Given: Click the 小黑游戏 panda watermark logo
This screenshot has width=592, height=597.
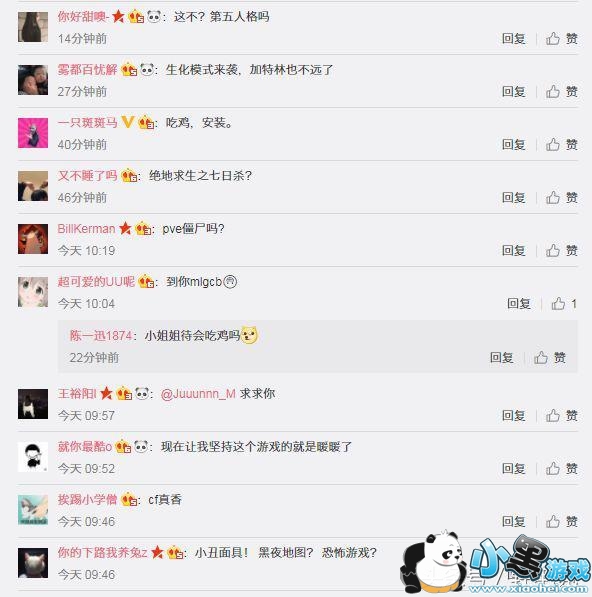Looking at the screenshot, I should point(495,562).
